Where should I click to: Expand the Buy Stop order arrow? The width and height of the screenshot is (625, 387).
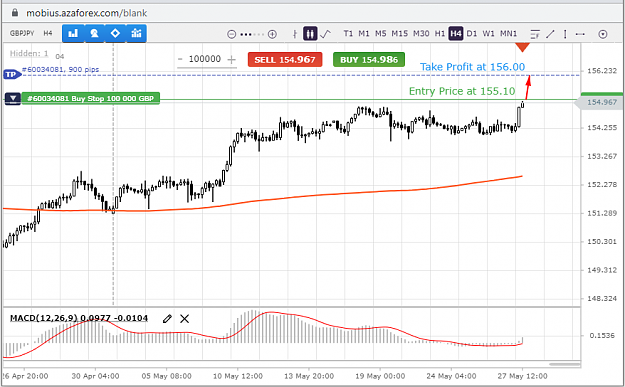[13, 98]
